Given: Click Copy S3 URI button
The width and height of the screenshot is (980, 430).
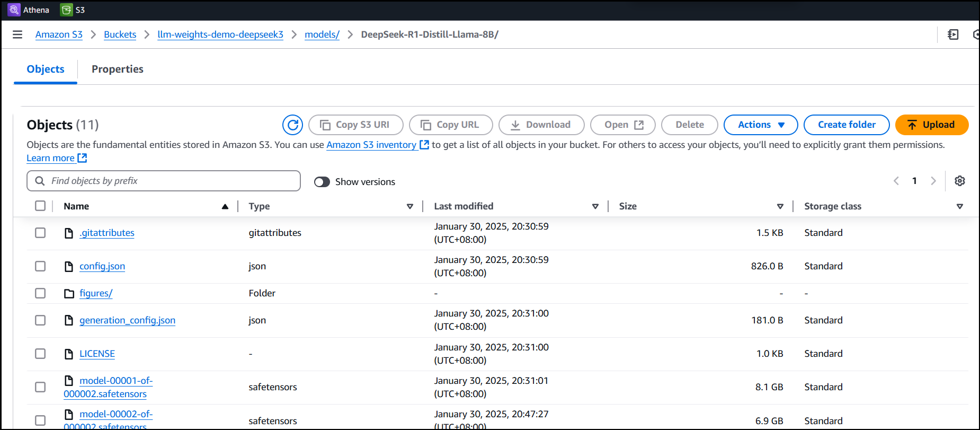Looking at the screenshot, I should [x=356, y=125].
